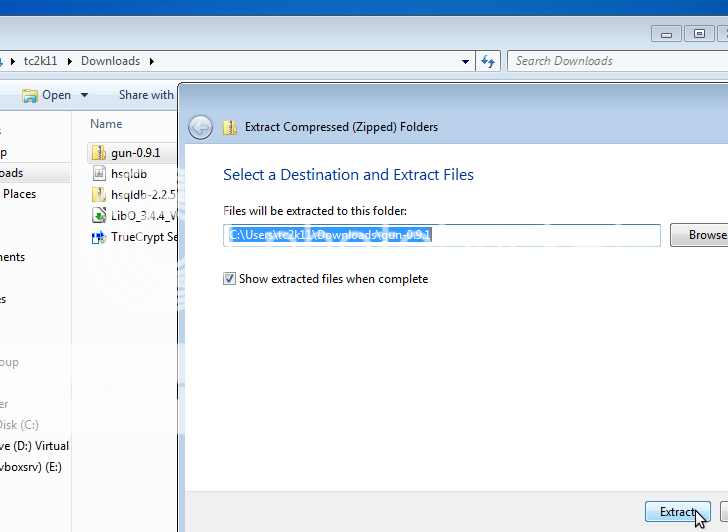Select the LibO_3.4.4 installer icon
728x532 pixels.
pos(98,215)
